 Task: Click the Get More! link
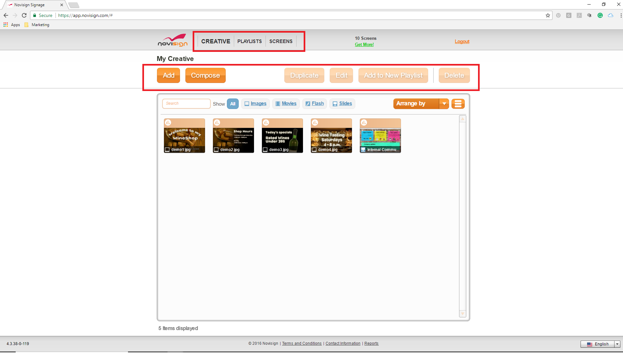364,45
